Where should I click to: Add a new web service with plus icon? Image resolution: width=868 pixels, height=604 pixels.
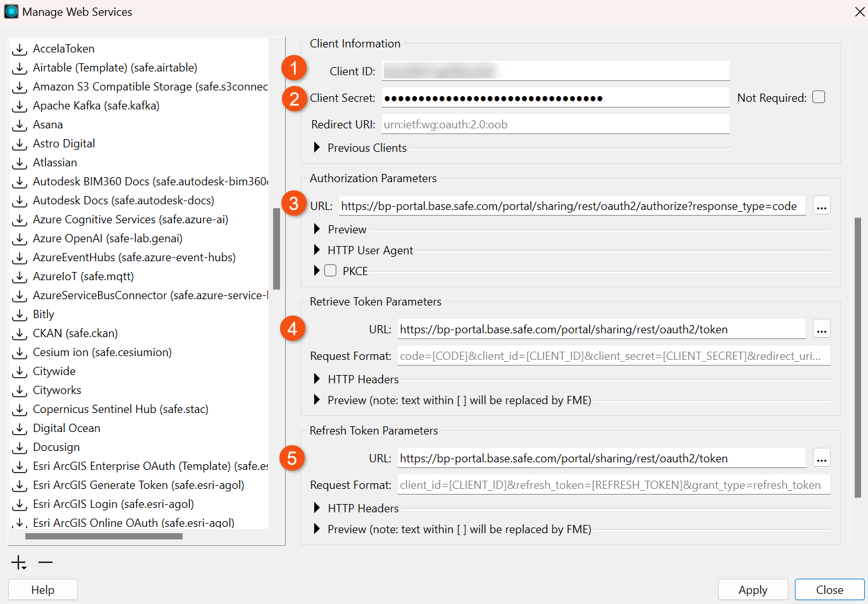[x=19, y=562]
